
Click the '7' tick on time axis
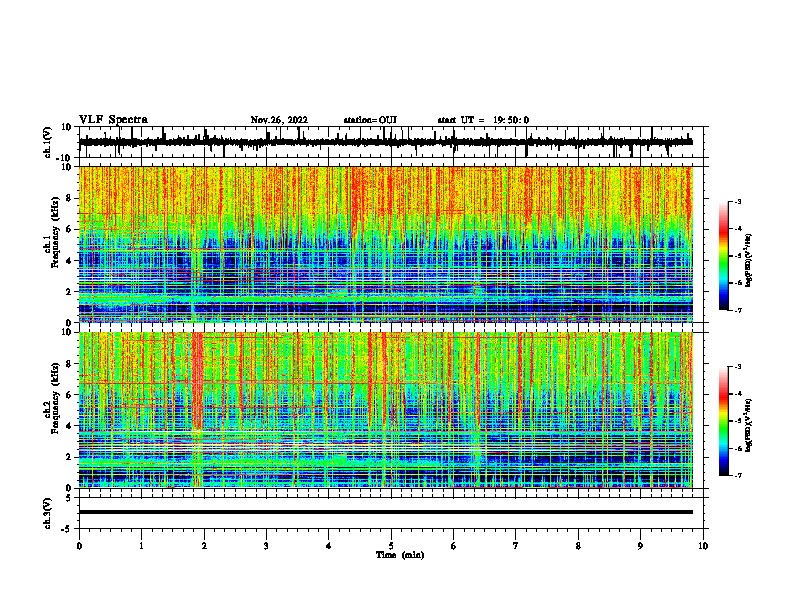[x=516, y=546]
